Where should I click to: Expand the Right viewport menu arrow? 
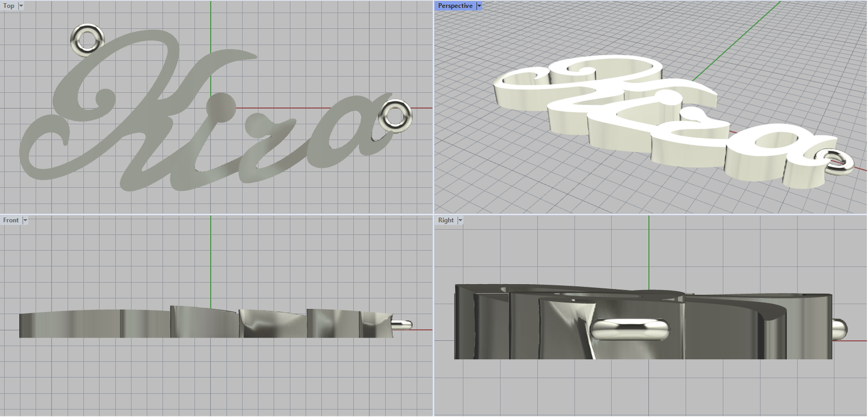click(x=460, y=220)
